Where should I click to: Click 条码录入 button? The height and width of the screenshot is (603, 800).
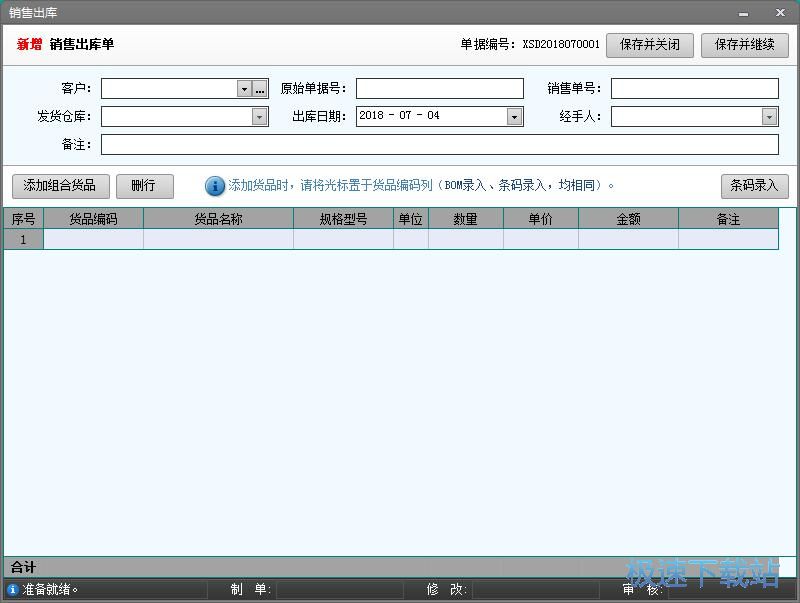pyautogui.click(x=754, y=186)
